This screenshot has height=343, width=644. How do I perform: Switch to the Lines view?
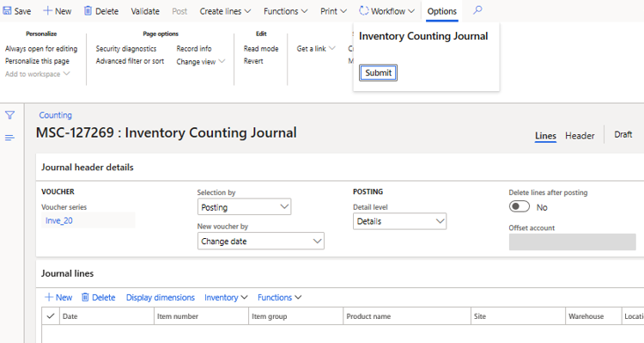(545, 136)
